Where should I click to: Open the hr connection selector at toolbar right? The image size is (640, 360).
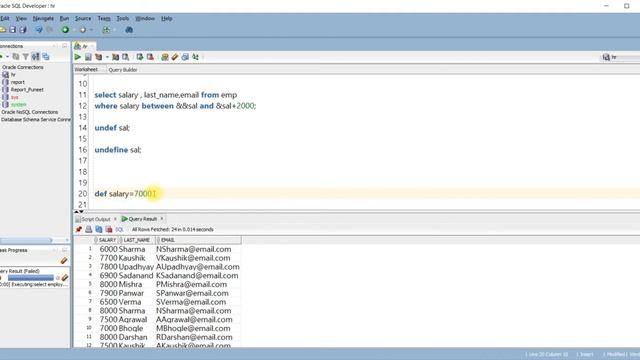click(620, 58)
